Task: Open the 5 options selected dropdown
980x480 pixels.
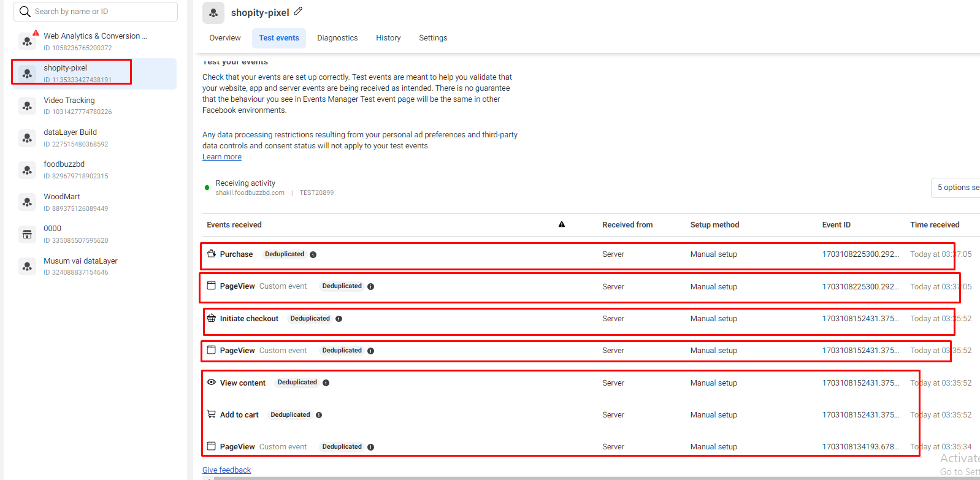Action: pyautogui.click(x=957, y=188)
